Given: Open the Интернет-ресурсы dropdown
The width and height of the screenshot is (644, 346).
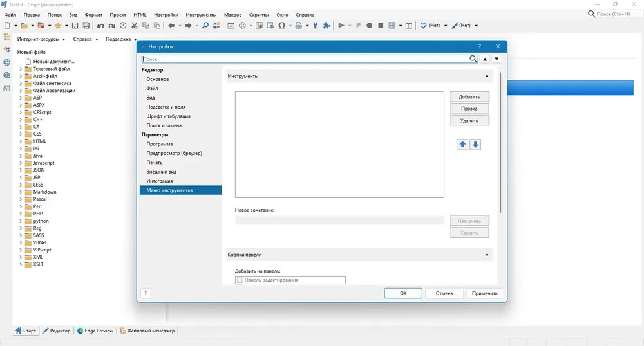Looking at the screenshot, I should [x=41, y=39].
